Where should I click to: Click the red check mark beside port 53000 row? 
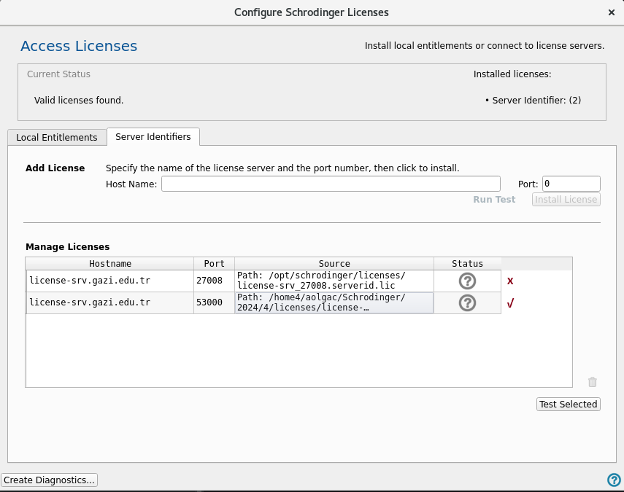(x=510, y=303)
